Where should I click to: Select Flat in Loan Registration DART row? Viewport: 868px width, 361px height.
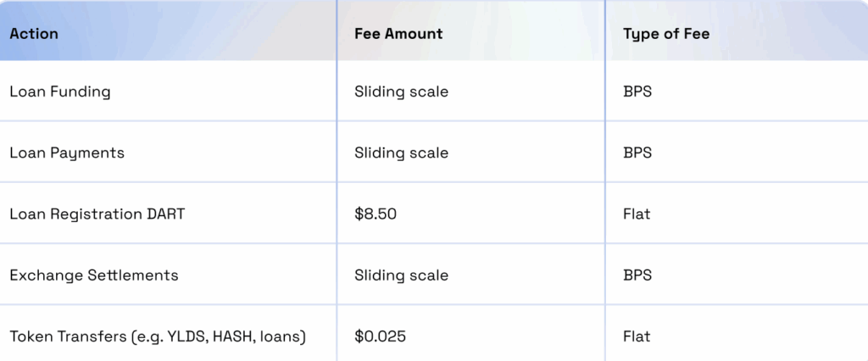pyautogui.click(x=637, y=214)
